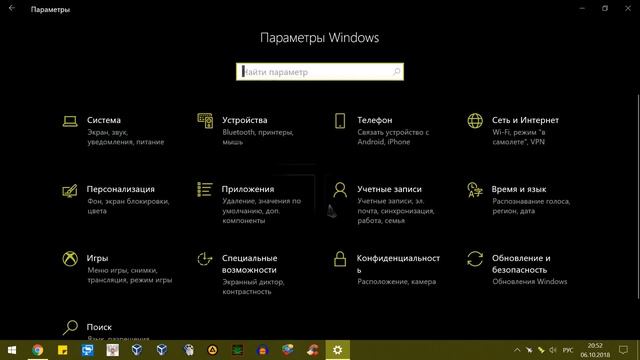Open the Система settings tile
Screen dimensions: 640x360
[113, 131]
